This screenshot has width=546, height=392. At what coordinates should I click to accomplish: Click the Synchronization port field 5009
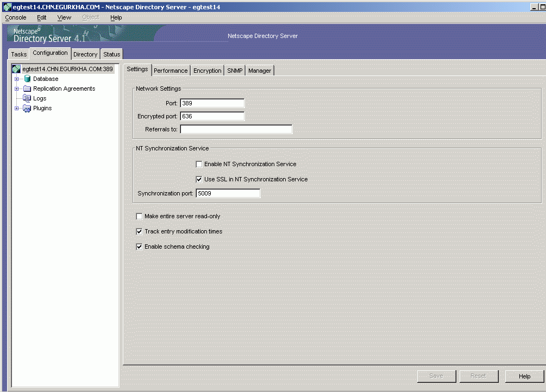click(x=228, y=194)
